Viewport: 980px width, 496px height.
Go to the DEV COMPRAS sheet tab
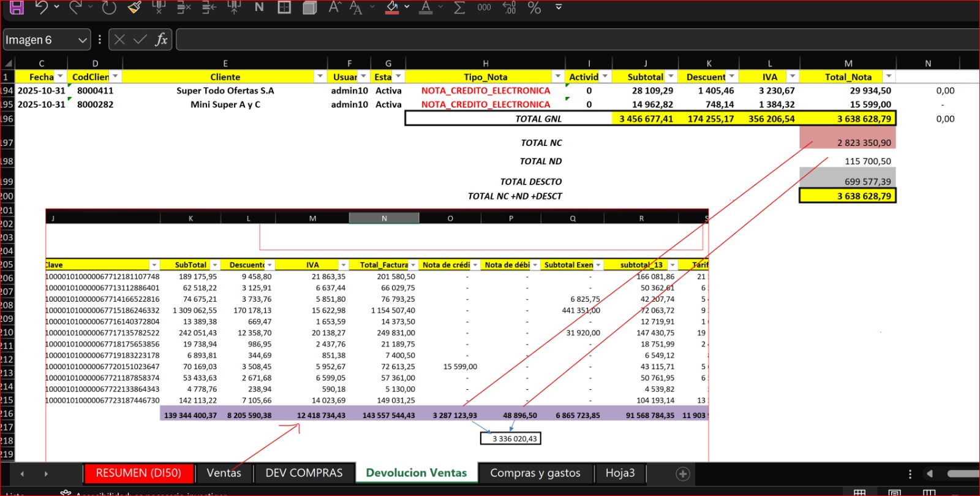point(304,473)
